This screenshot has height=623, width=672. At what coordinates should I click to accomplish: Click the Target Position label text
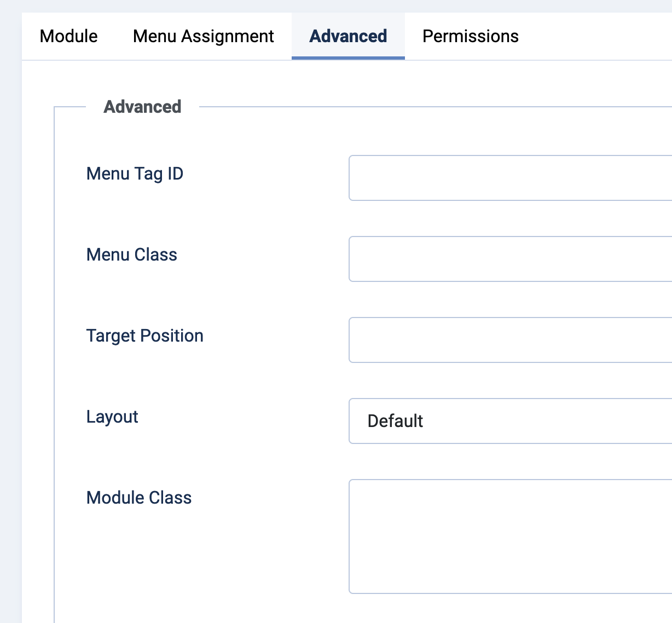[145, 336]
